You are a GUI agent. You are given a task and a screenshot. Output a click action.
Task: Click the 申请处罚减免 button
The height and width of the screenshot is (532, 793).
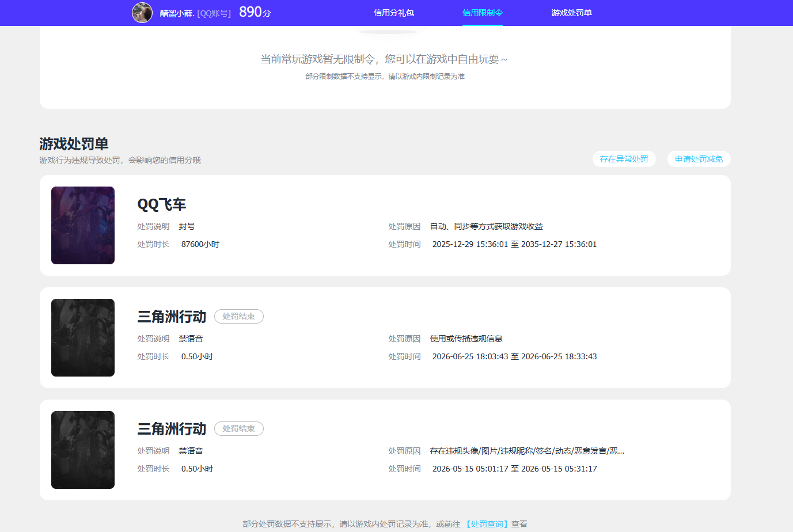[x=699, y=159]
